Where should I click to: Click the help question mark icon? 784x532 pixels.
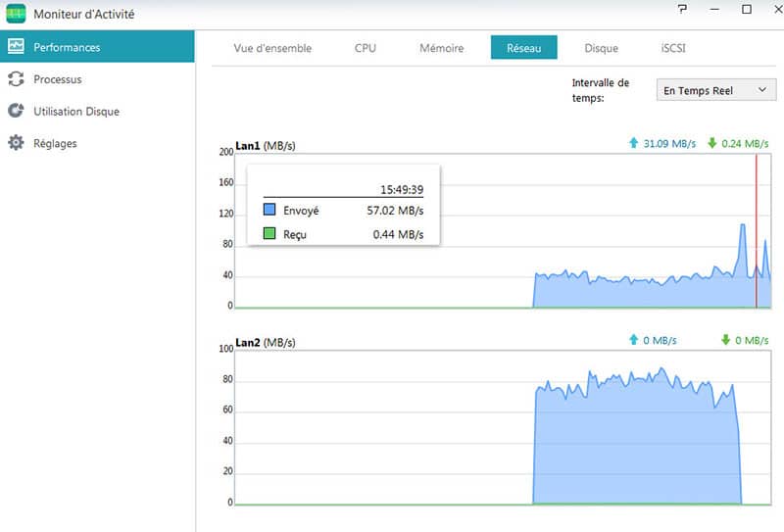[682, 9]
